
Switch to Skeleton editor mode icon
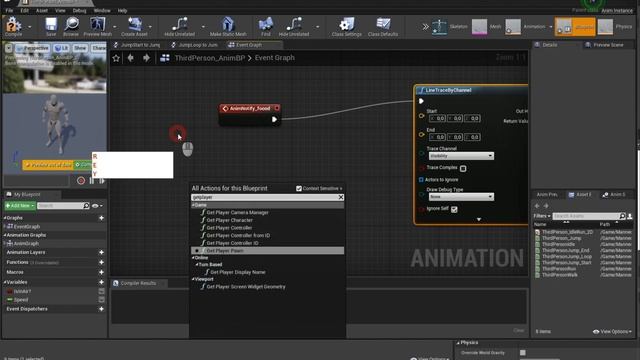coord(440,27)
